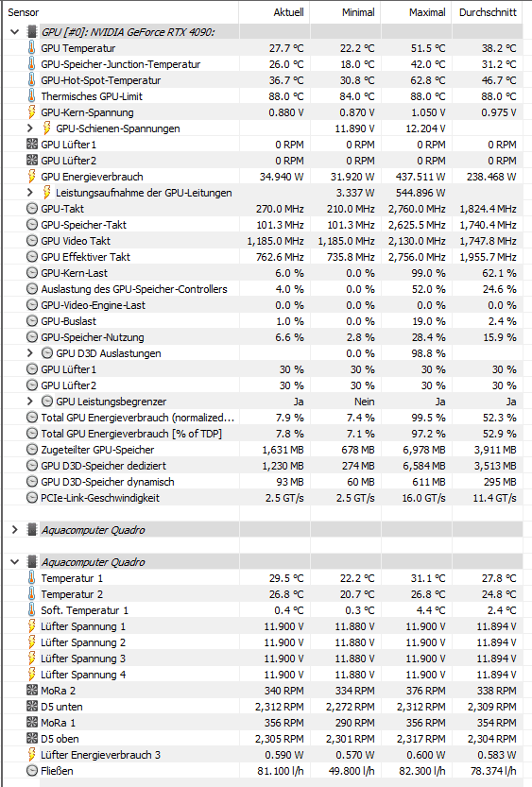532x787 pixels.
Task: Click gauge icon of Fließen
Action: pyautogui.click(x=31, y=771)
